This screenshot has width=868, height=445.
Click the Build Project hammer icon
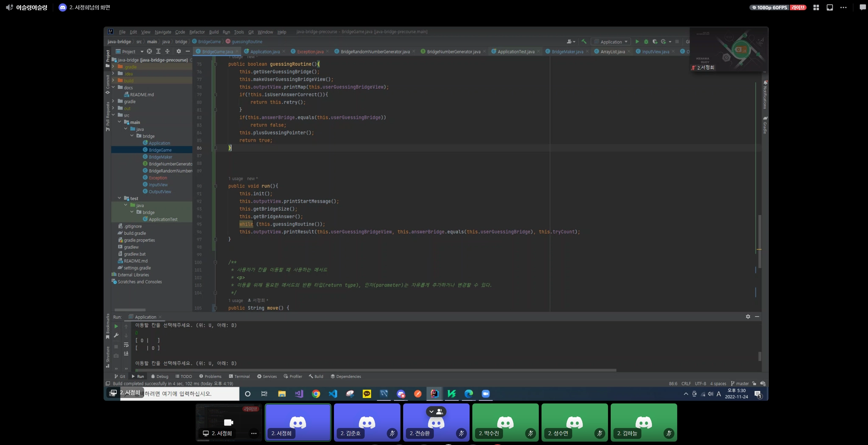(584, 42)
